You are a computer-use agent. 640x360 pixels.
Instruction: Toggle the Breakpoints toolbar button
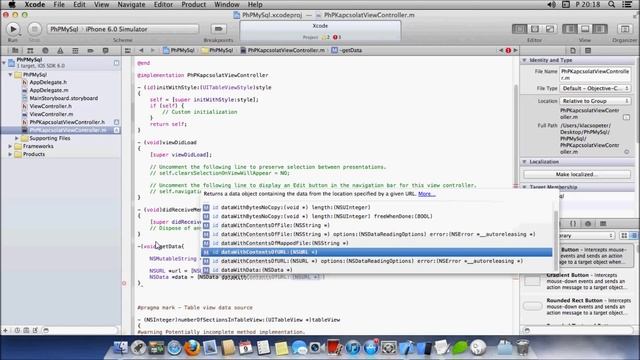coord(218,29)
